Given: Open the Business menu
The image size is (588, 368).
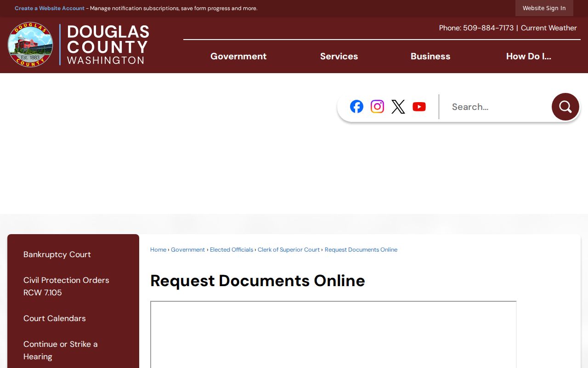Looking at the screenshot, I should click(430, 56).
